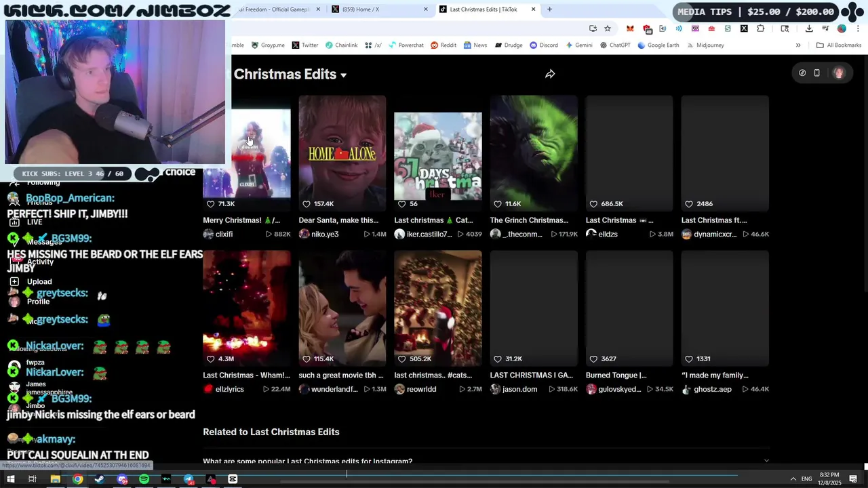Open Steam from the taskbar
The width and height of the screenshot is (868, 488).
click(99, 479)
